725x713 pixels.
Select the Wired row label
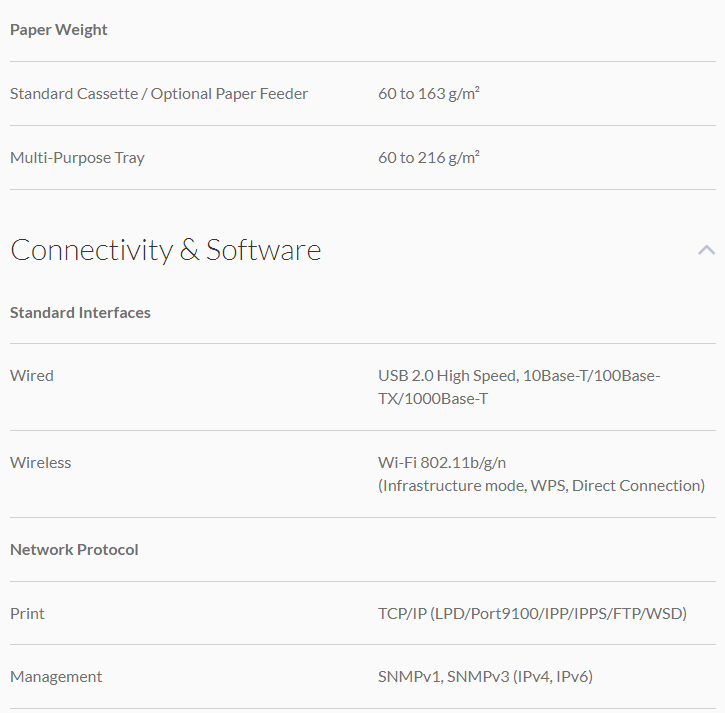32,376
